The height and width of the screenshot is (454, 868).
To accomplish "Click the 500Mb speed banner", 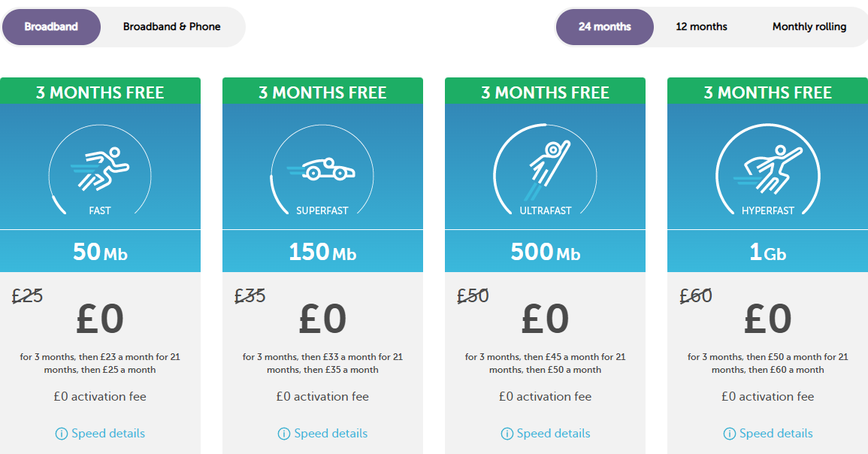I will 546,251.
